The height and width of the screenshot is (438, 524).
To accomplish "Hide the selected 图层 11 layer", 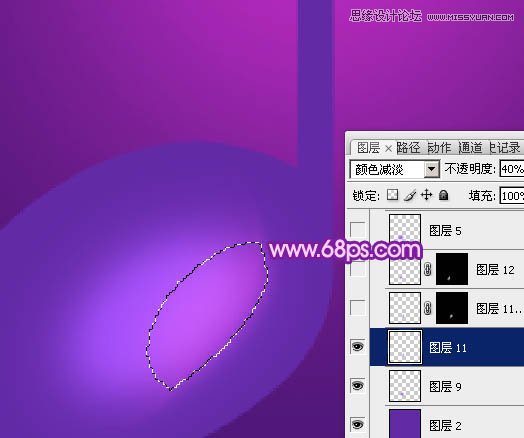I will 357,347.
